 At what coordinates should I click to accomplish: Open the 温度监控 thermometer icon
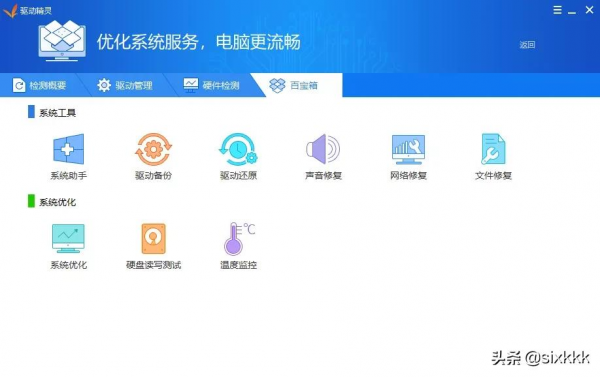[x=240, y=239]
